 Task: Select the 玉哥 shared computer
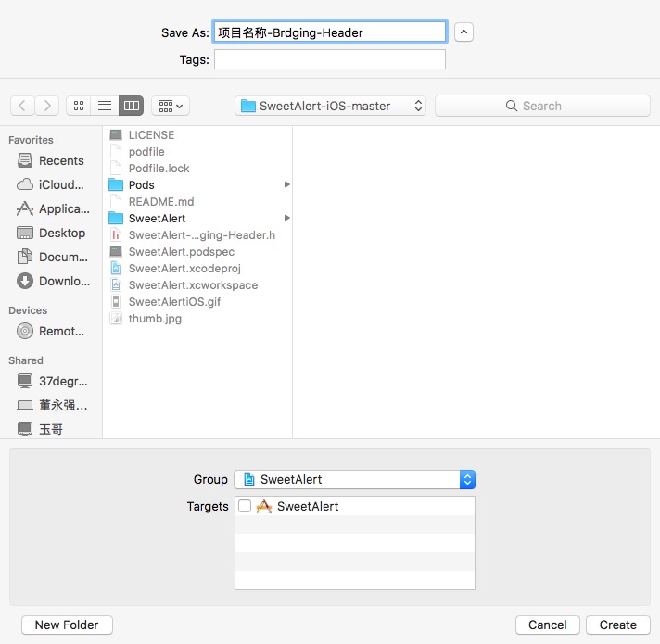[40, 429]
